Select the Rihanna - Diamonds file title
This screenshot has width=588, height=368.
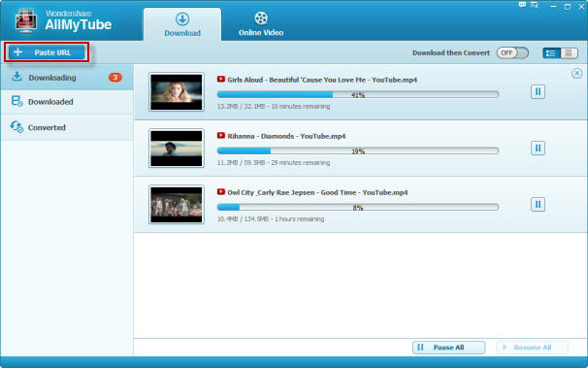[x=286, y=136]
